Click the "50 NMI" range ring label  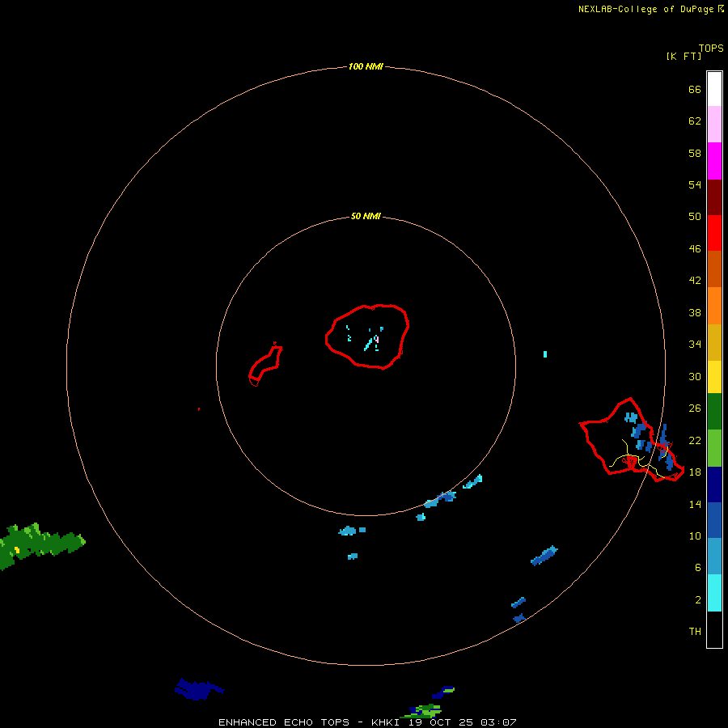366,216
